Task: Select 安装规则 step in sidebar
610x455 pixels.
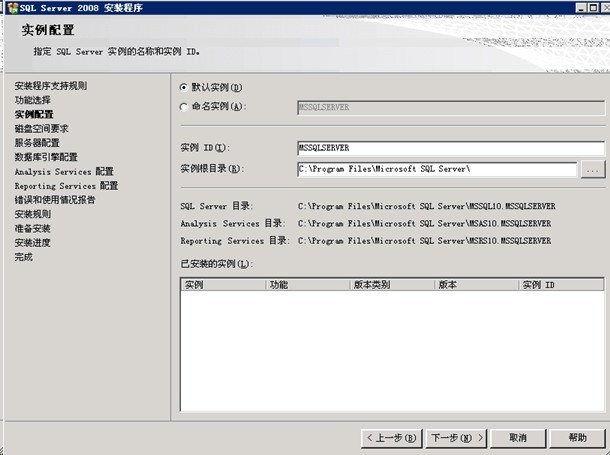Action: (33, 214)
